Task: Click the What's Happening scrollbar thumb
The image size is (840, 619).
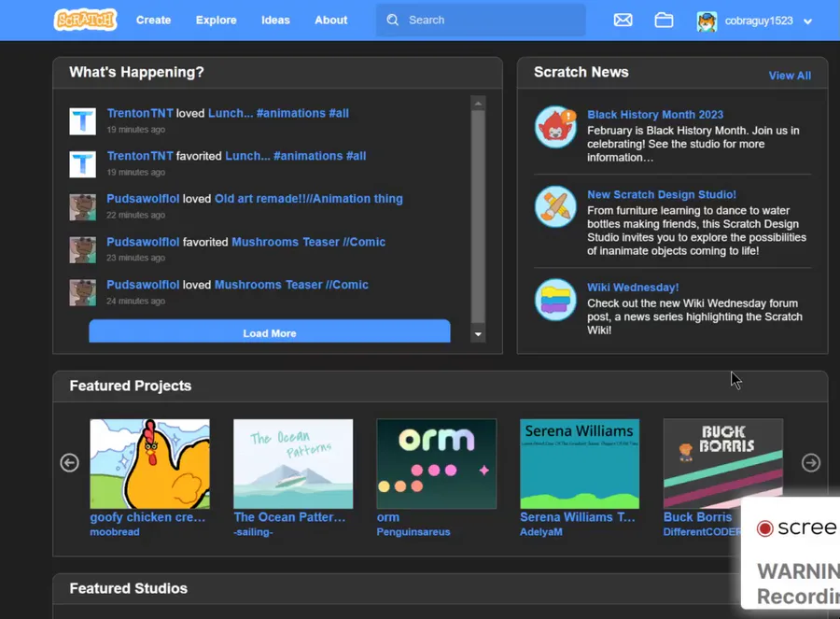Action: coord(478,217)
